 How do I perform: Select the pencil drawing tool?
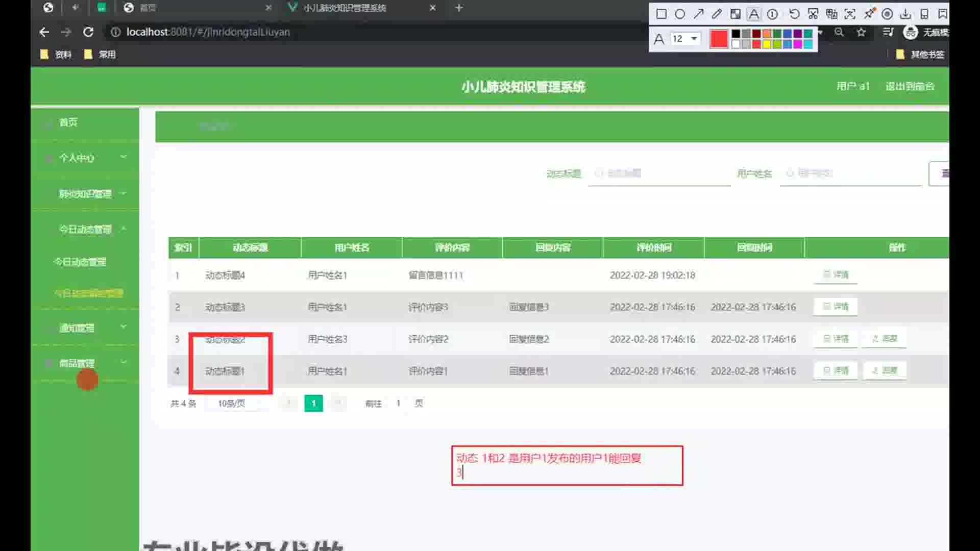(717, 14)
